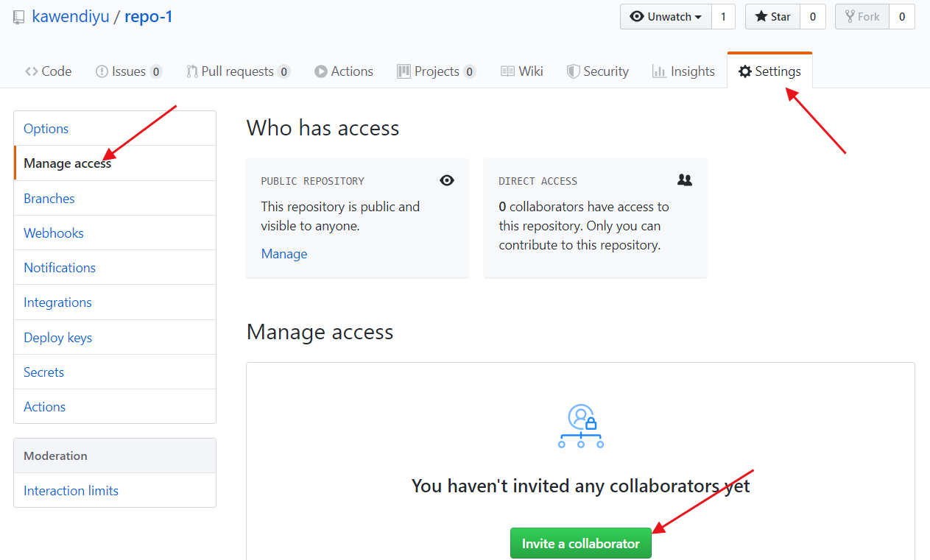Viewport: 930px width, 560px height.
Task: Open Branches settings in the sidebar
Action: click(x=115, y=199)
